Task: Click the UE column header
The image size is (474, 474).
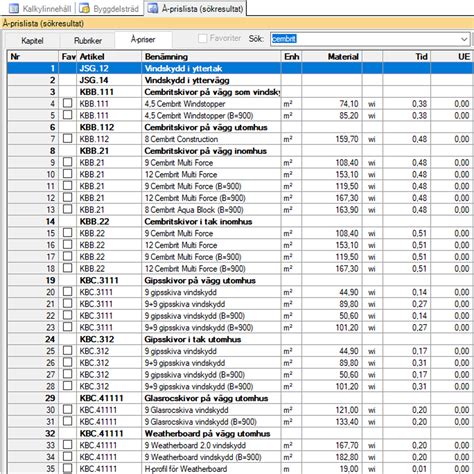Action: [452, 57]
